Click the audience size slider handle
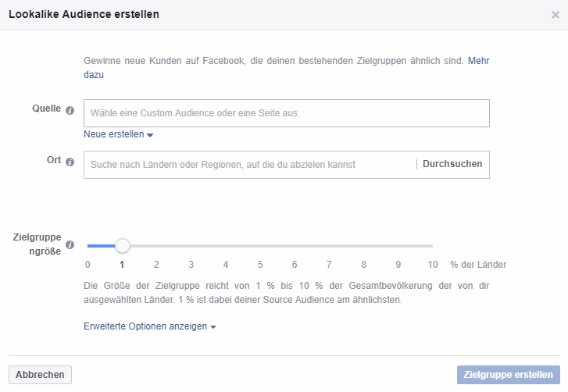 click(122, 246)
